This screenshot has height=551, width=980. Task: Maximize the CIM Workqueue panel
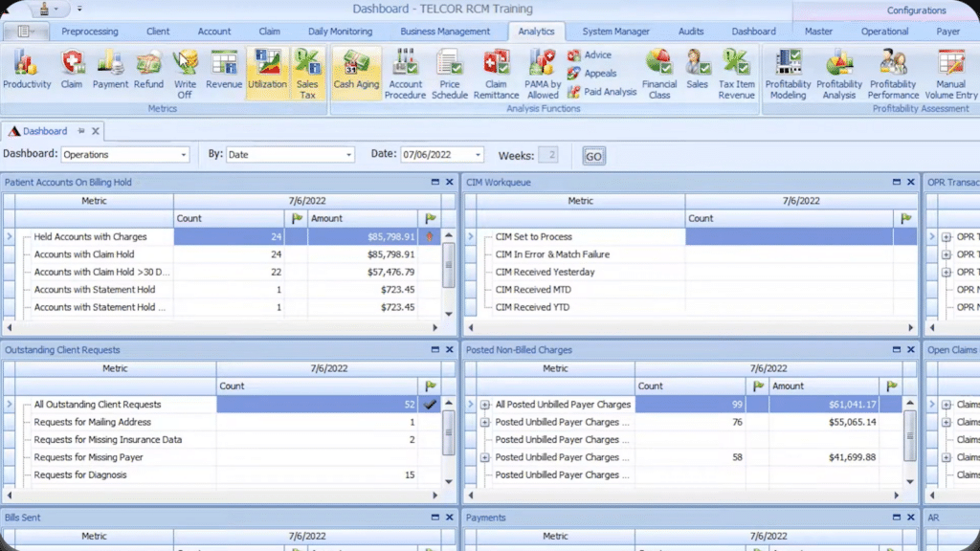tap(896, 182)
